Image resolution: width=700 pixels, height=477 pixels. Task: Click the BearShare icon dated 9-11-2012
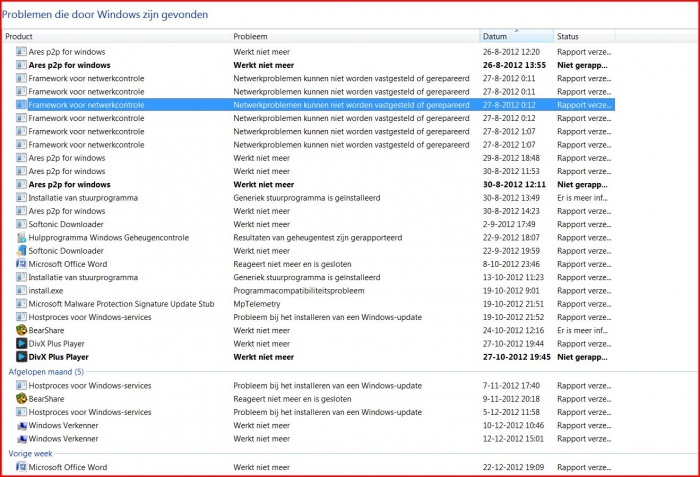point(21,398)
